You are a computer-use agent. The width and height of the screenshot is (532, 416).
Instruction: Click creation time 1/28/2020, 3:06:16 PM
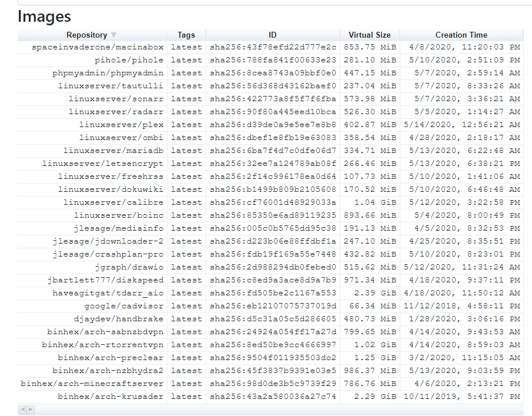click(464, 318)
